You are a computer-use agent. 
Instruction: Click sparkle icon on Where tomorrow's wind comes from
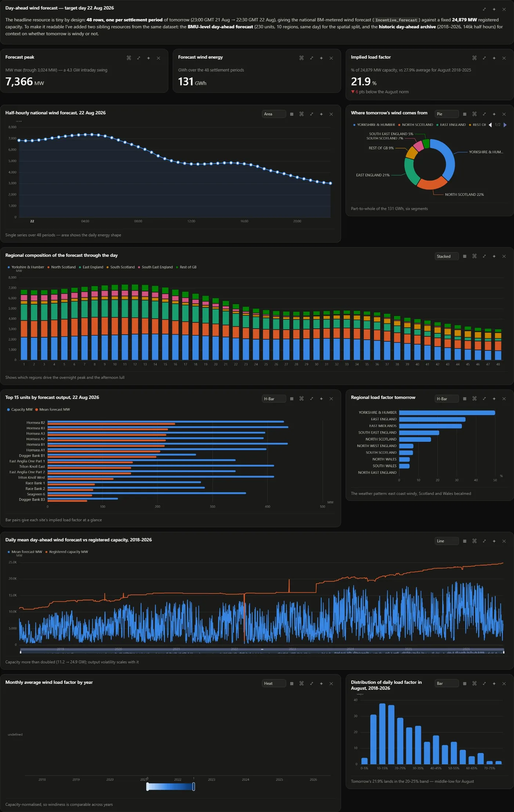494,114
